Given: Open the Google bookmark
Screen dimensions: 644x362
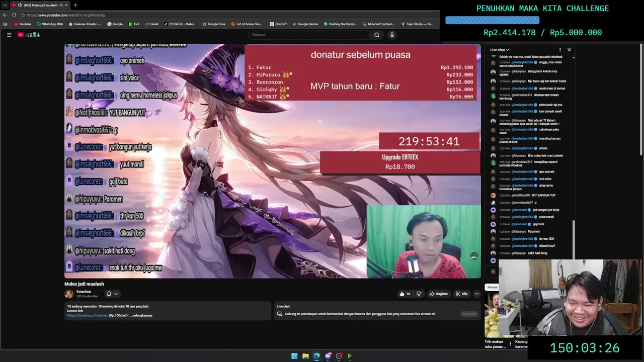Looking at the screenshot, I should point(115,24).
